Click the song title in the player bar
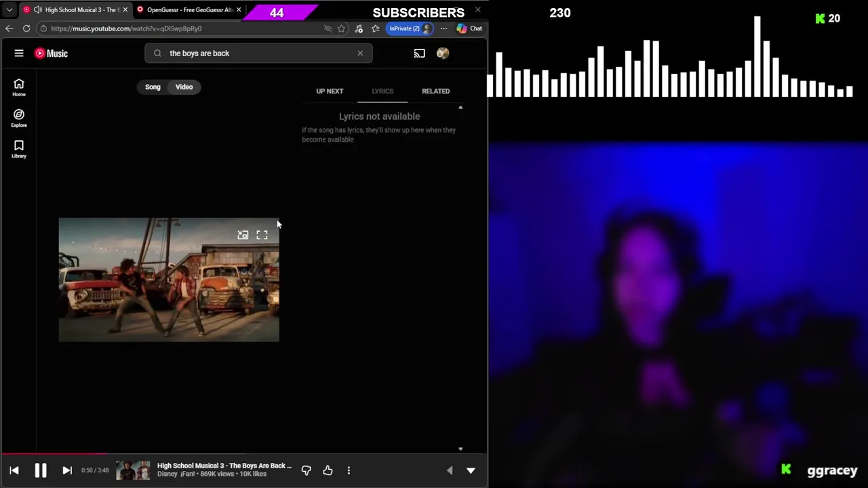This screenshot has height=488, width=868. pyautogui.click(x=224, y=466)
